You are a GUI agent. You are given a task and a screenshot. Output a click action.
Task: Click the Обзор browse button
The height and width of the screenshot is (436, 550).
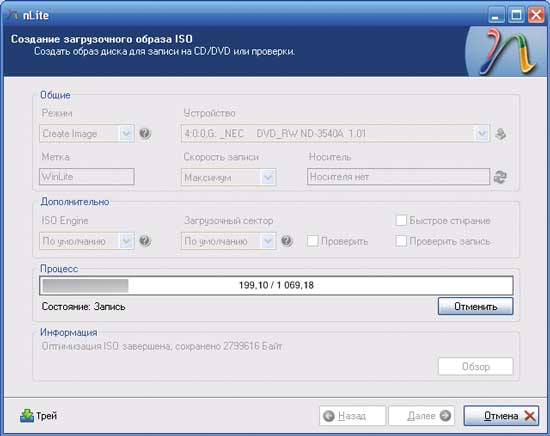tap(475, 367)
